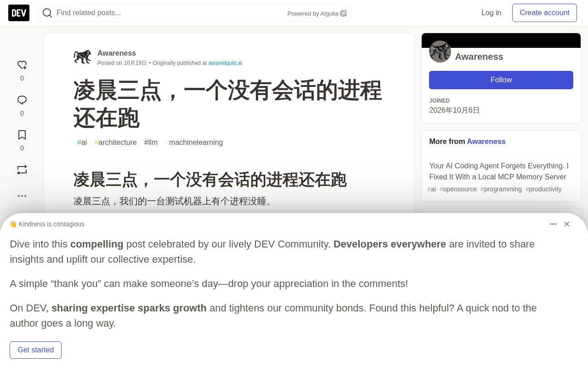Click the post date 10月19日
This screenshot has height=368, width=588.
[135, 63]
